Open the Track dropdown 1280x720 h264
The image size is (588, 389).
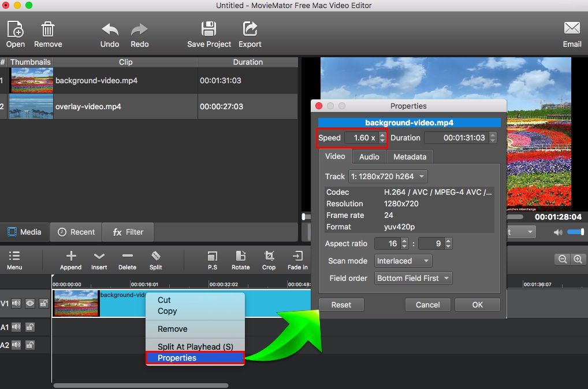pos(388,176)
